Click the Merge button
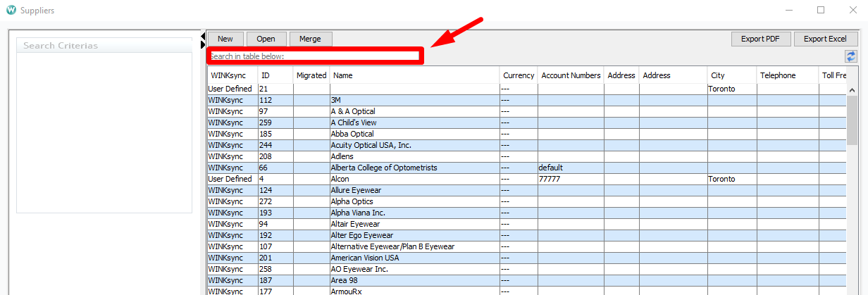 point(311,39)
